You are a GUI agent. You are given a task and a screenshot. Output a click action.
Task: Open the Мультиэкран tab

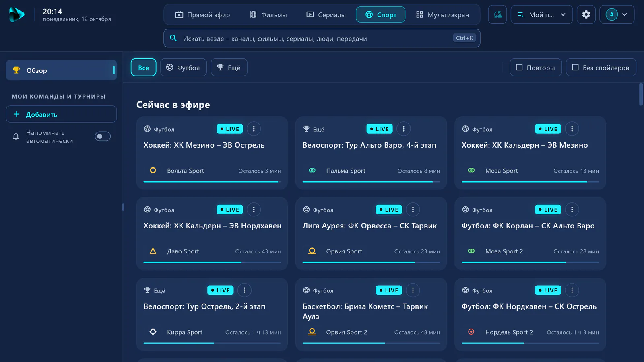coord(442,15)
